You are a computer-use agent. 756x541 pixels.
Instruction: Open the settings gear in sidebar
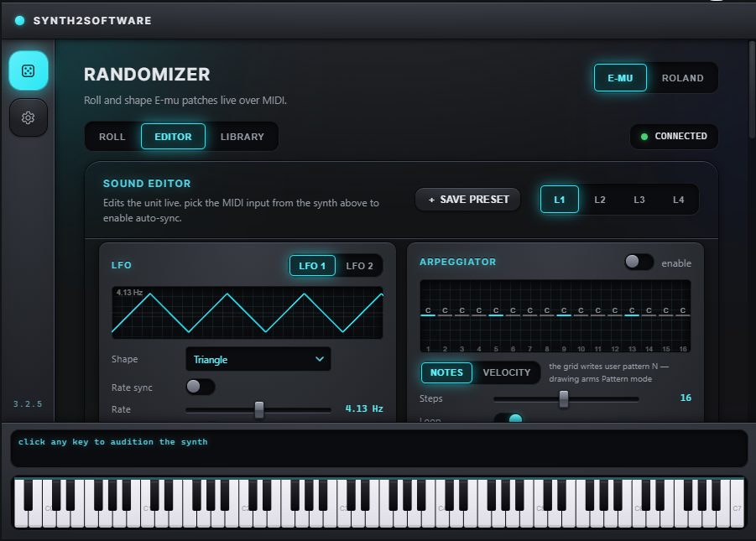[x=29, y=117]
